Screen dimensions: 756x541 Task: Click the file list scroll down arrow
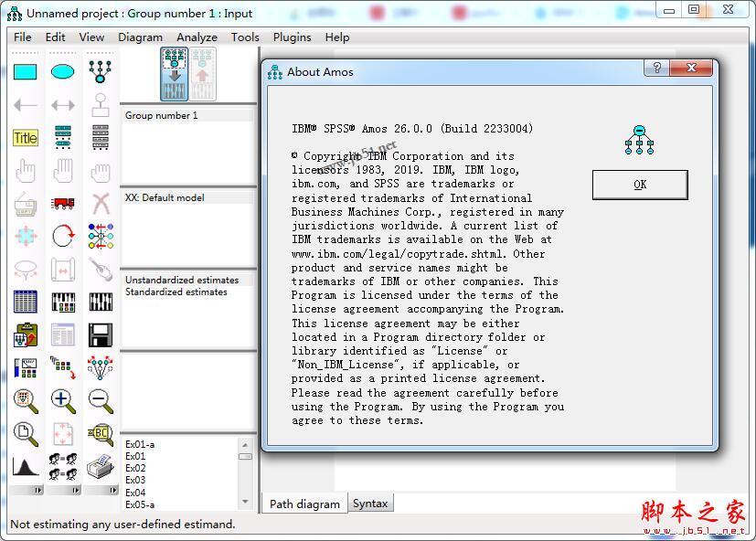click(245, 503)
